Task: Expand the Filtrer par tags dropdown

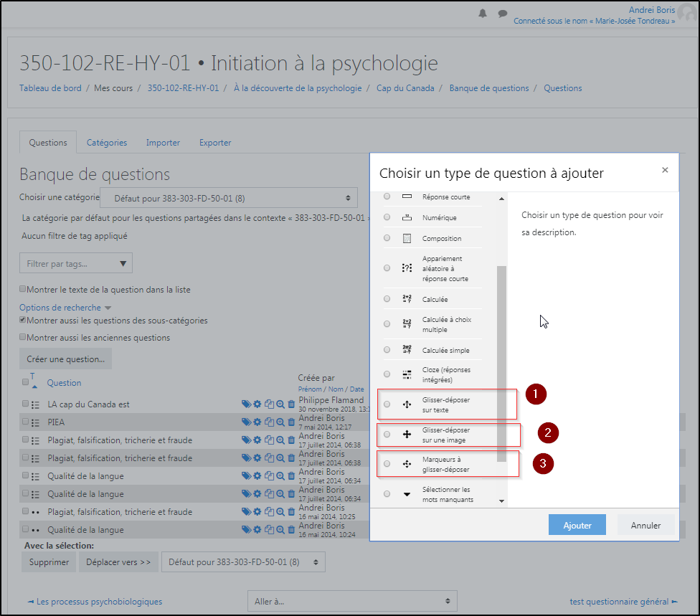Action: (76, 264)
